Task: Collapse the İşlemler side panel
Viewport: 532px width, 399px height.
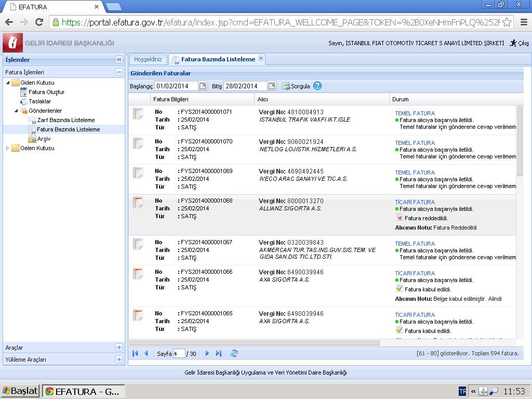Action: click(x=119, y=60)
